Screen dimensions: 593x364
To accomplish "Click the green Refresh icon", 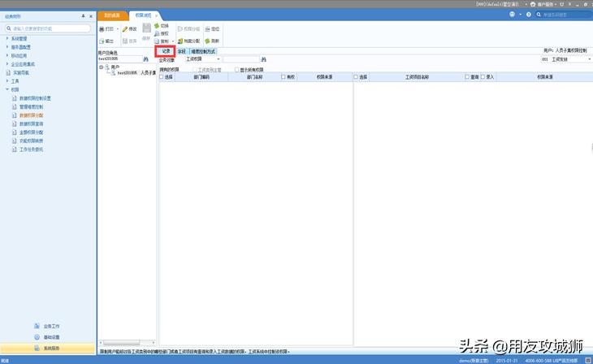I will pyautogui.click(x=207, y=41).
